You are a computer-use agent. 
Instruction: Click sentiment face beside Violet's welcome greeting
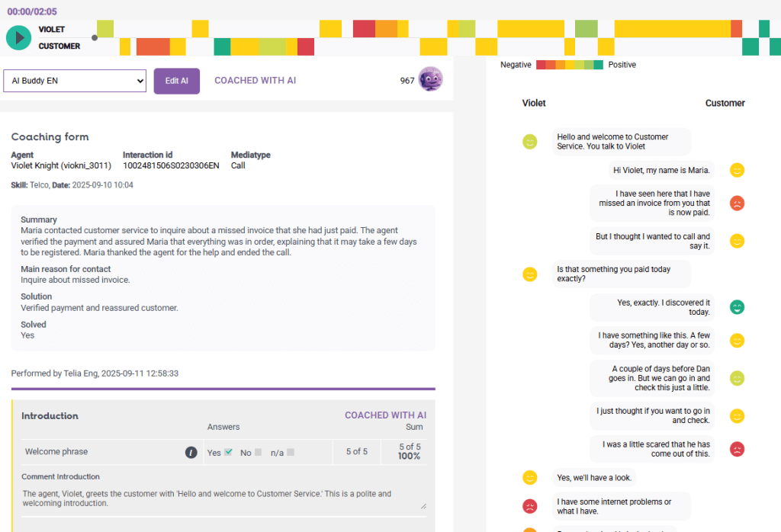tap(530, 142)
